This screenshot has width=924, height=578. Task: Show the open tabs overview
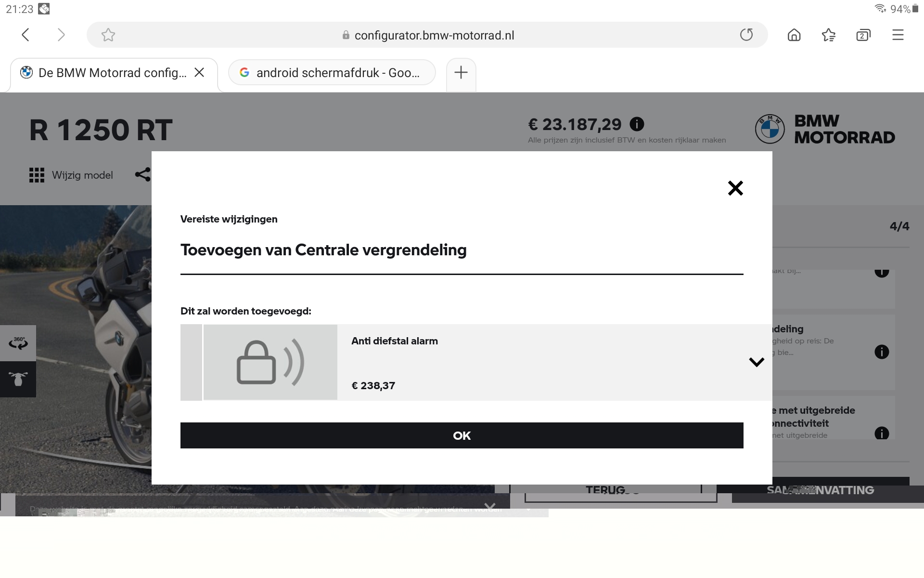pyautogui.click(x=863, y=35)
